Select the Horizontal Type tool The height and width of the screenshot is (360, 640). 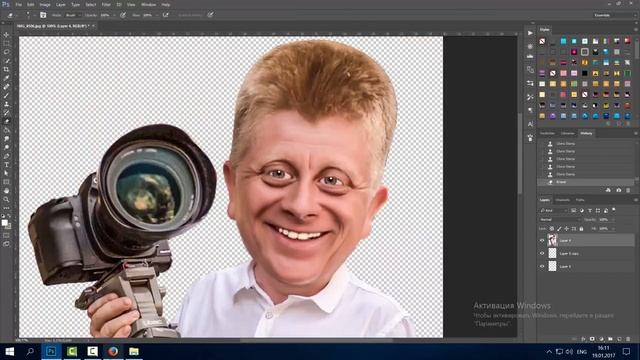[6, 164]
